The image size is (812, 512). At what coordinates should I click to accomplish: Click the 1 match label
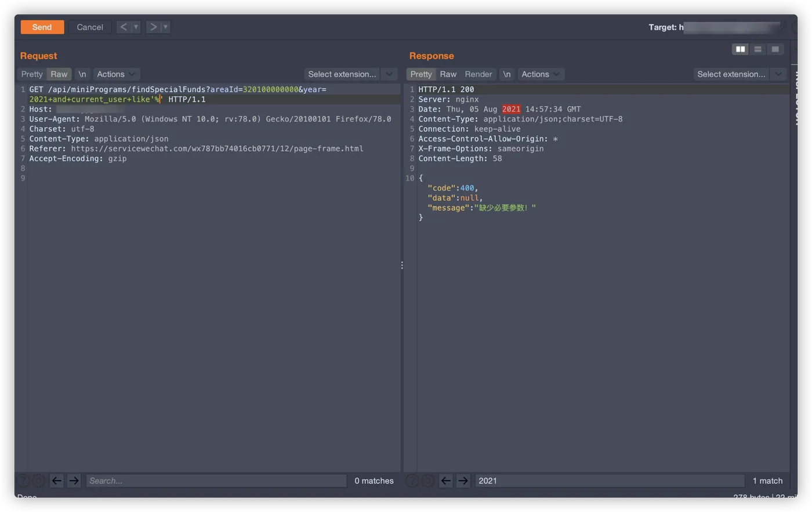tap(767, 481)
